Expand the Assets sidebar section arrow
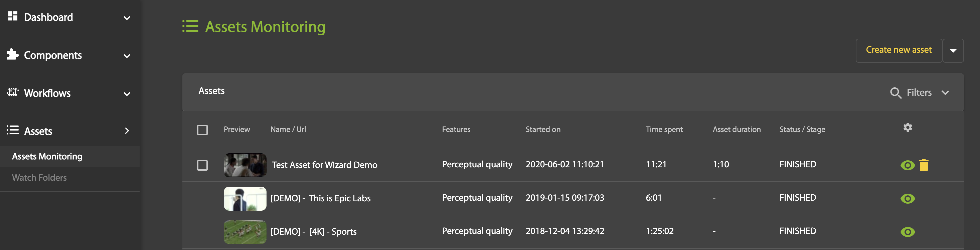This screenshot has height=250, width=980. pyautogui.click(x=127, y=130)
